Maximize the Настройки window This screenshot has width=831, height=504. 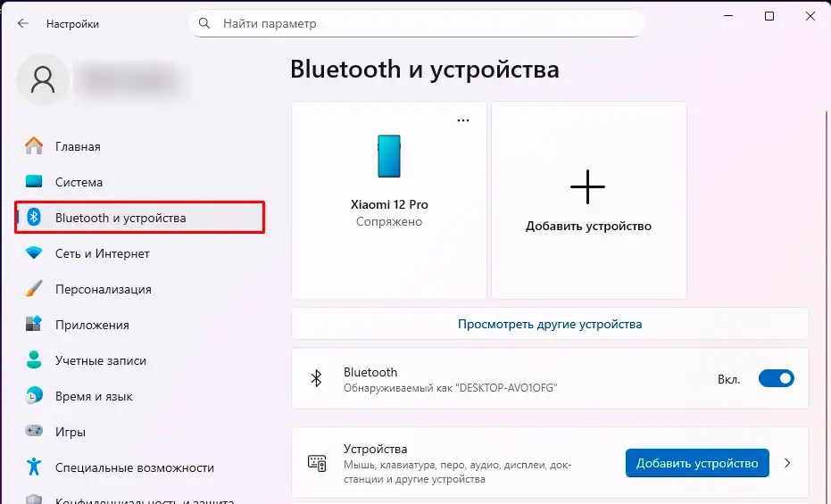[769, 16]
